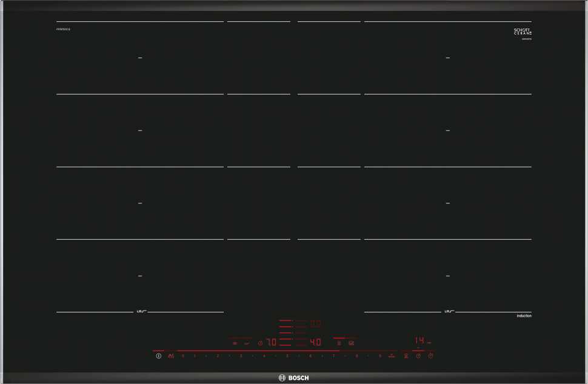Set power level to 1 on slider
The width and height of the screenshot is (588, 384).
(195, 356)
